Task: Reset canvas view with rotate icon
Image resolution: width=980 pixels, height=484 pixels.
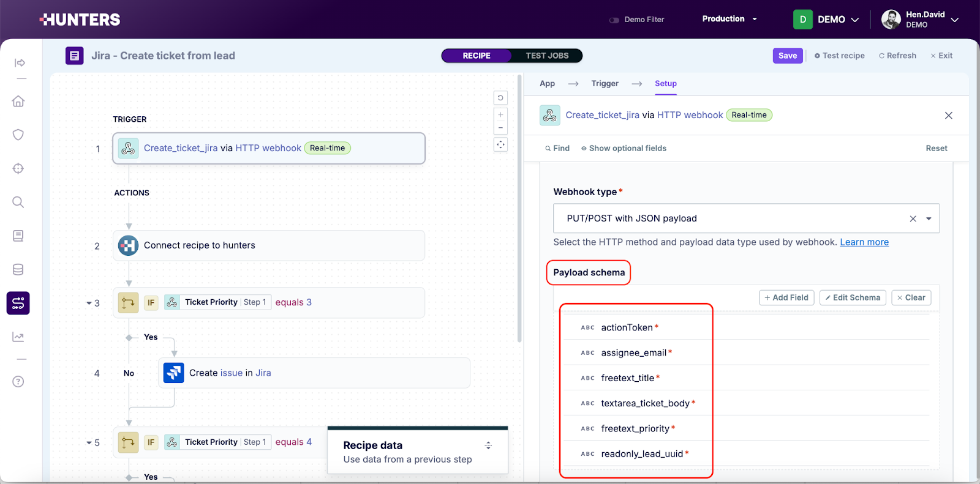Action: click(x=500, y=98)
